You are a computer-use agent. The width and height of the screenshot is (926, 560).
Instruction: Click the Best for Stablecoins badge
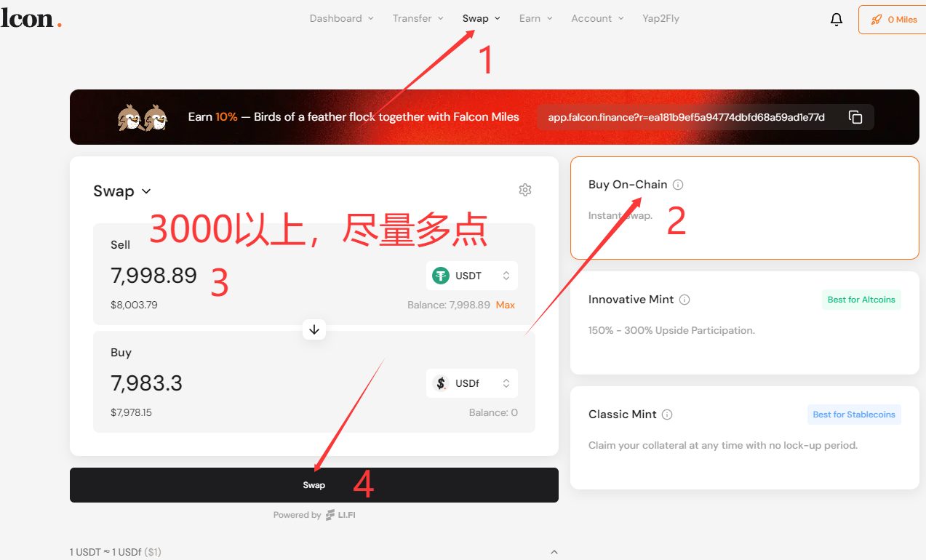tap(854, 415)
